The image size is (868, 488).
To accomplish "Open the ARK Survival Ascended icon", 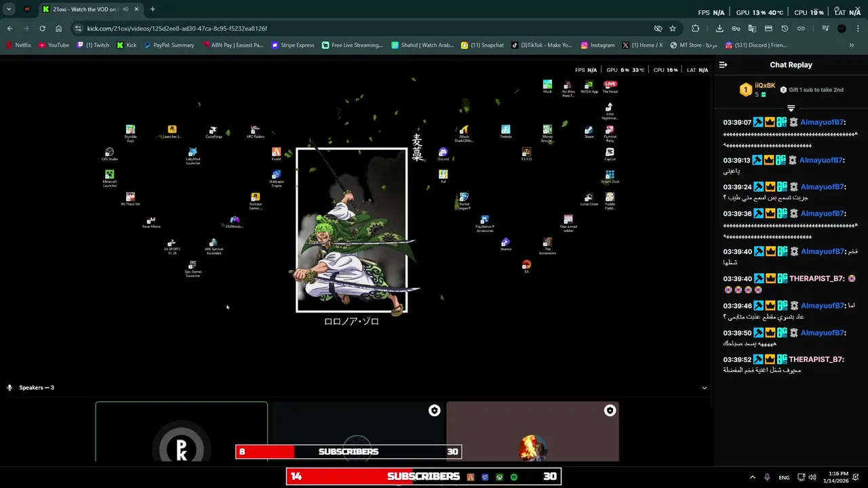I will click(x=214, y=246).
